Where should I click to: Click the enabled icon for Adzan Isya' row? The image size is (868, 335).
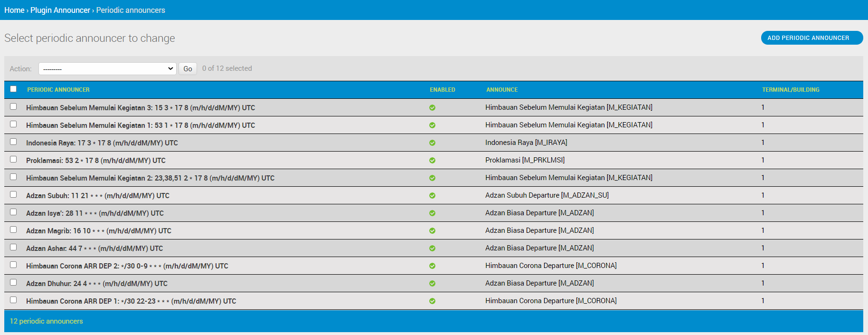432,213
